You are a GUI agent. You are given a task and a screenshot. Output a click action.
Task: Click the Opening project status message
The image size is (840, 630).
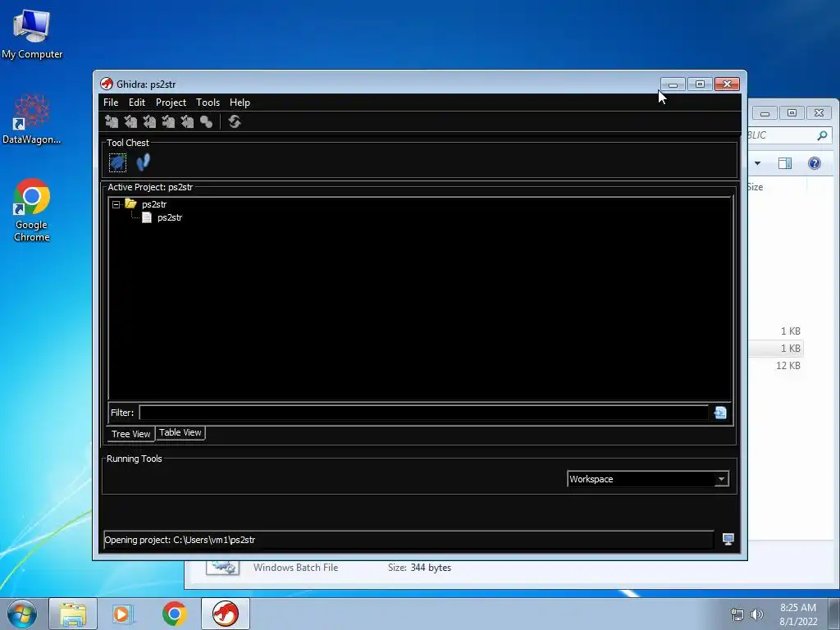tap(180, 540)
